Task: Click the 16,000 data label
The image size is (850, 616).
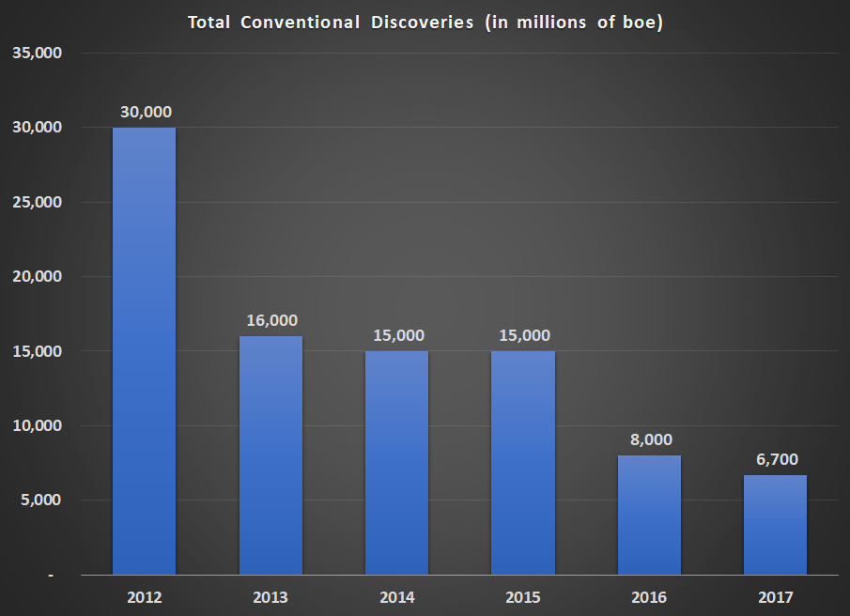Action: (x=271, y=320)
